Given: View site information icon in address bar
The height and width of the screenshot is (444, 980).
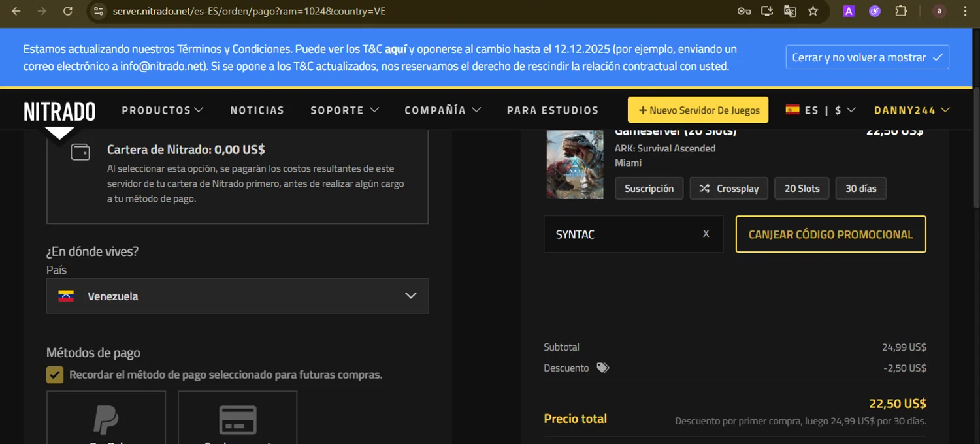Looking at the screenshot, I should (99, 11).
